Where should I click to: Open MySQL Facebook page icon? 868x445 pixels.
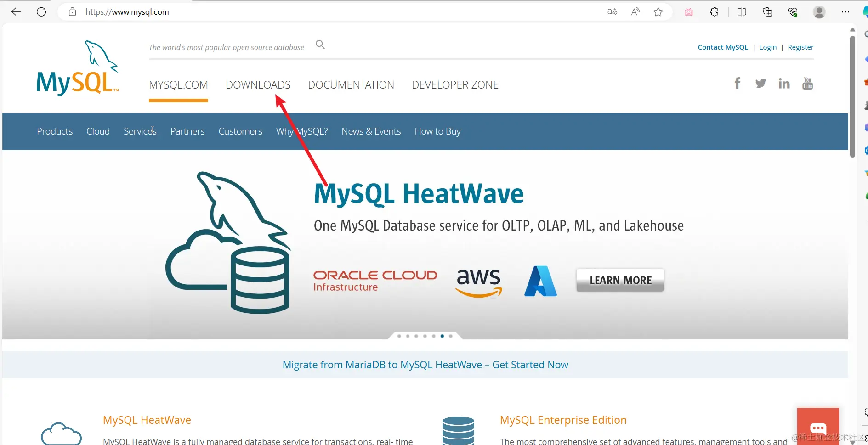pyautogui.click(x=738, y=83)
